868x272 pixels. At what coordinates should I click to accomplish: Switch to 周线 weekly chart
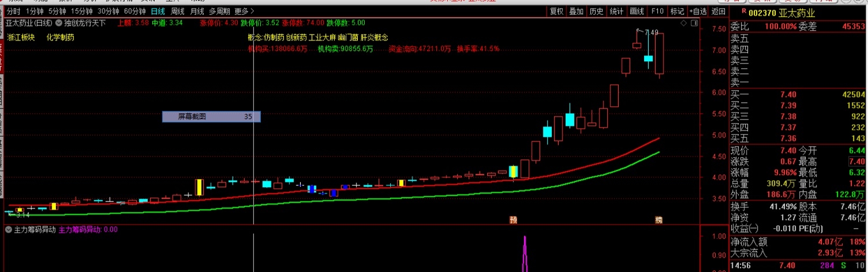(x=177, y=11)
